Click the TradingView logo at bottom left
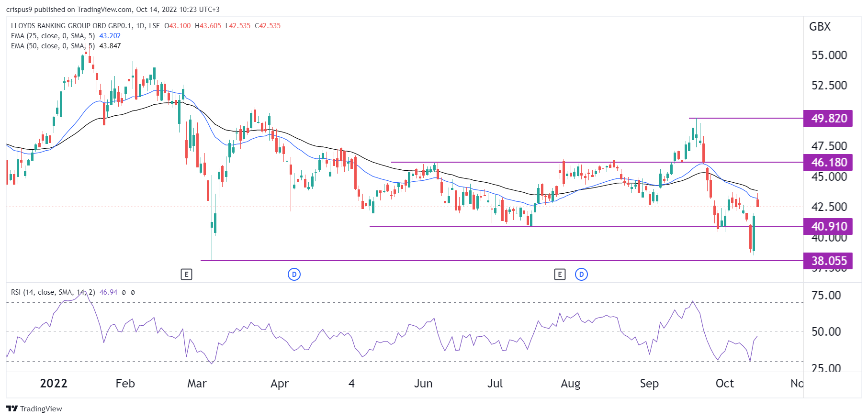Image resolution: width=868 pixels, height=419 pixels. pos(34,408)
